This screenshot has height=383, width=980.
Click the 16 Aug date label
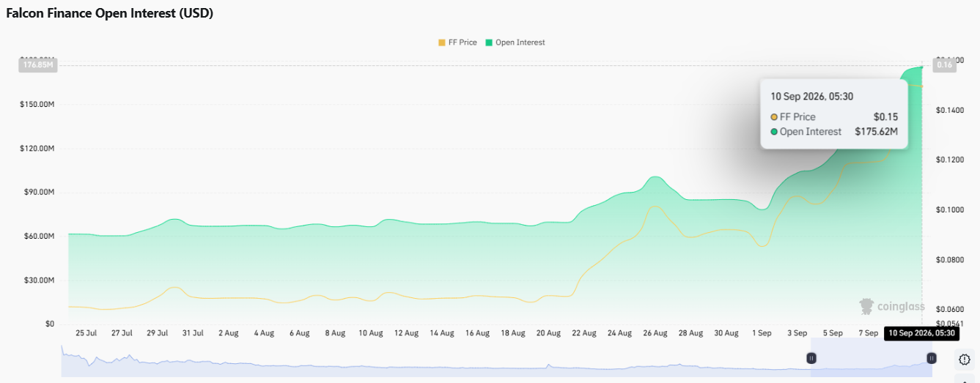478,332
